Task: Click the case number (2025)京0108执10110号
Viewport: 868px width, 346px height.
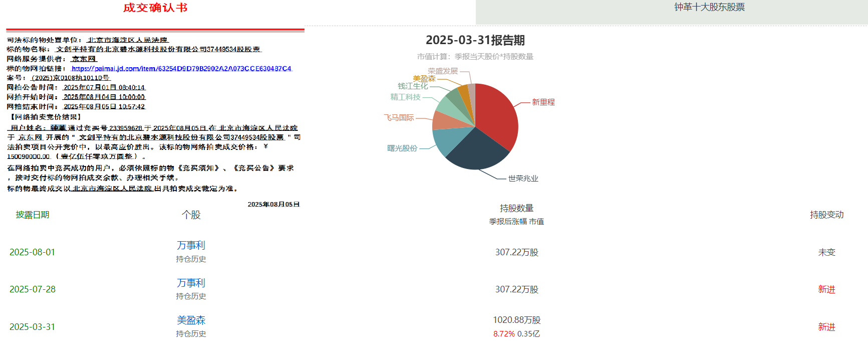Action: pos(71,78)
